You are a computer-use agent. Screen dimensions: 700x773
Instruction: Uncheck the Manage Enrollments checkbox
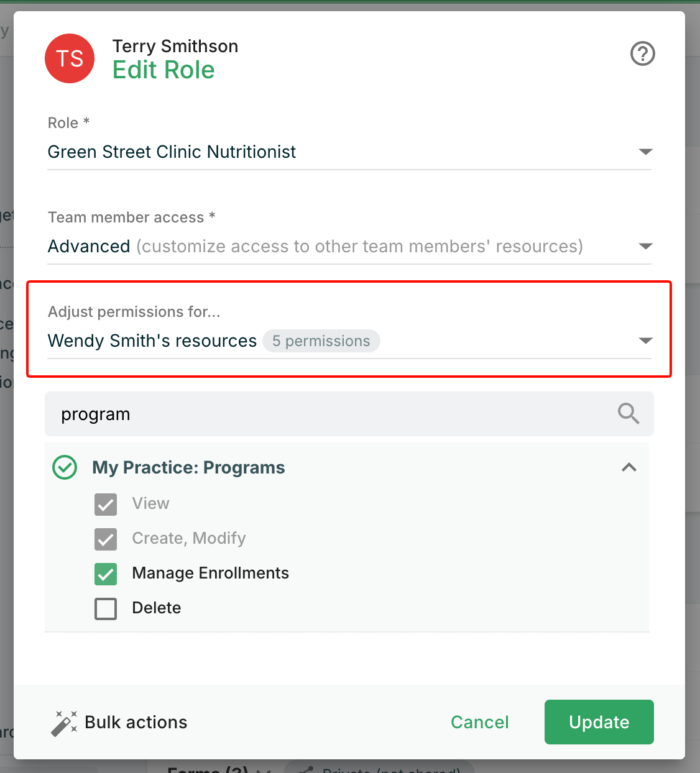(106, 574)
